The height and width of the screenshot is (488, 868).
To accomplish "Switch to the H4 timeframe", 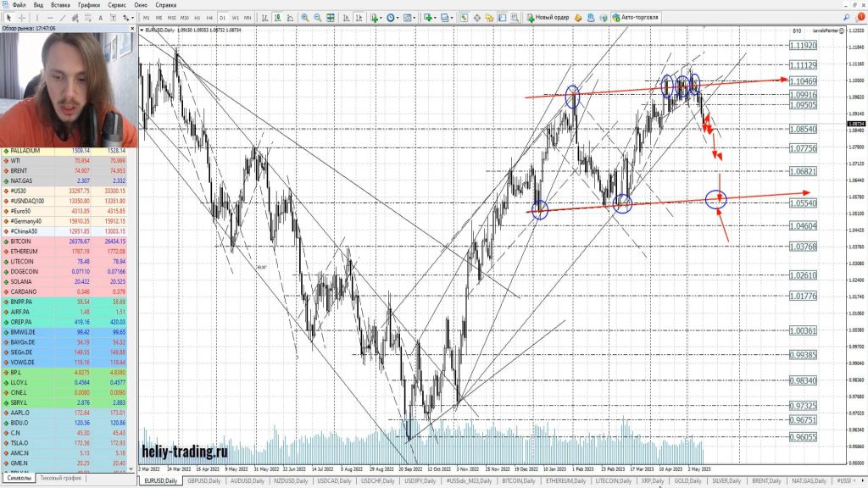I will 209,17.
